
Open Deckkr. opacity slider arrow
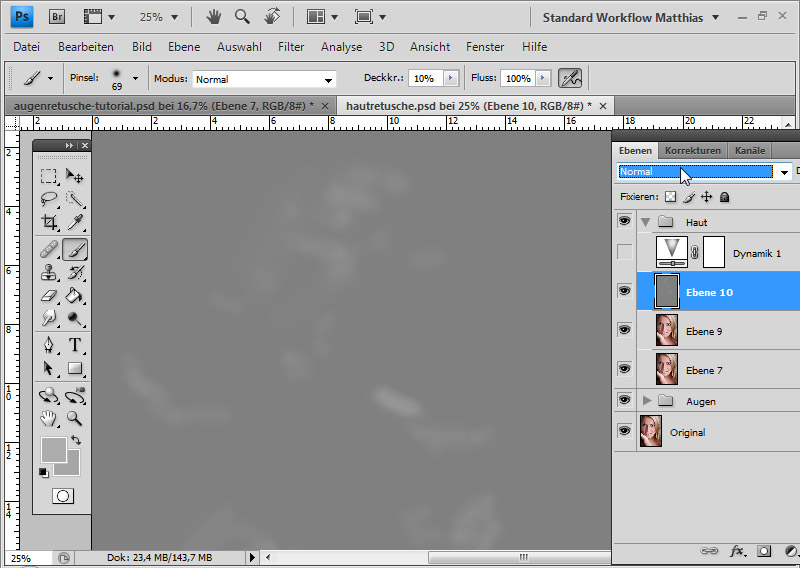point(451,78)
